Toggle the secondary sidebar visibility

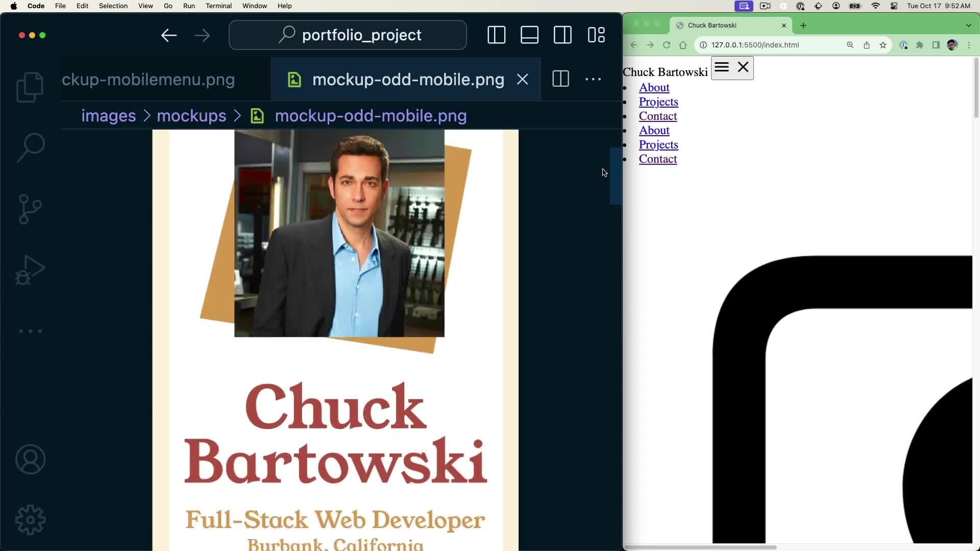click(562, 35)
